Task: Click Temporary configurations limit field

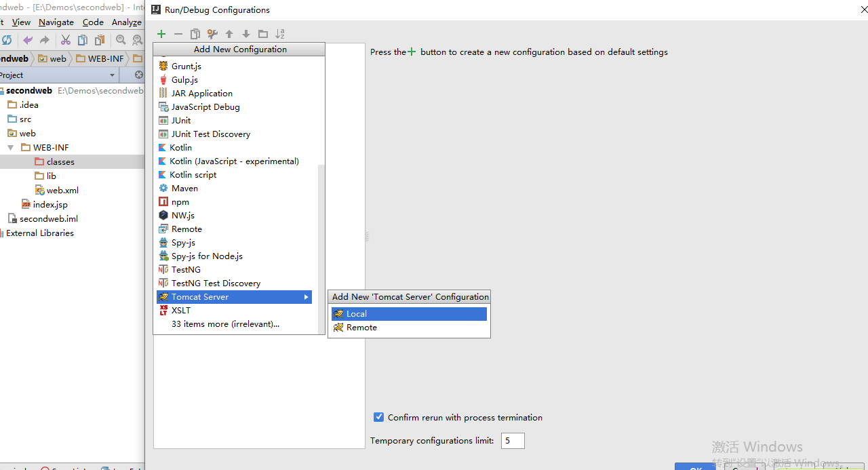Action: click(x=513, y=441)
